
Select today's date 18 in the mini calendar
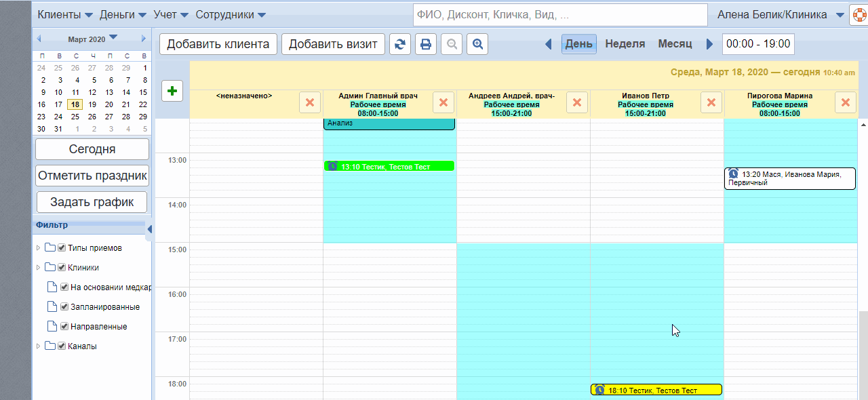(x=75, y=104)
